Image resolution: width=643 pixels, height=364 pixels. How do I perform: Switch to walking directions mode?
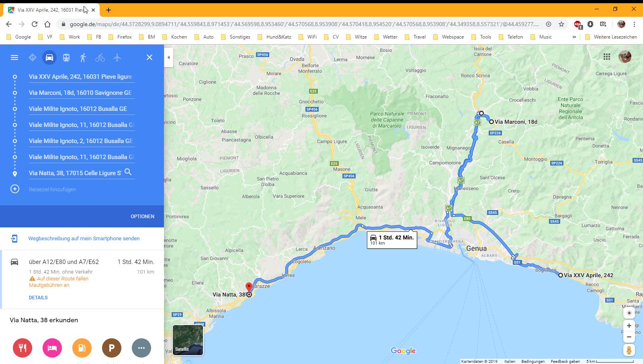83,57
